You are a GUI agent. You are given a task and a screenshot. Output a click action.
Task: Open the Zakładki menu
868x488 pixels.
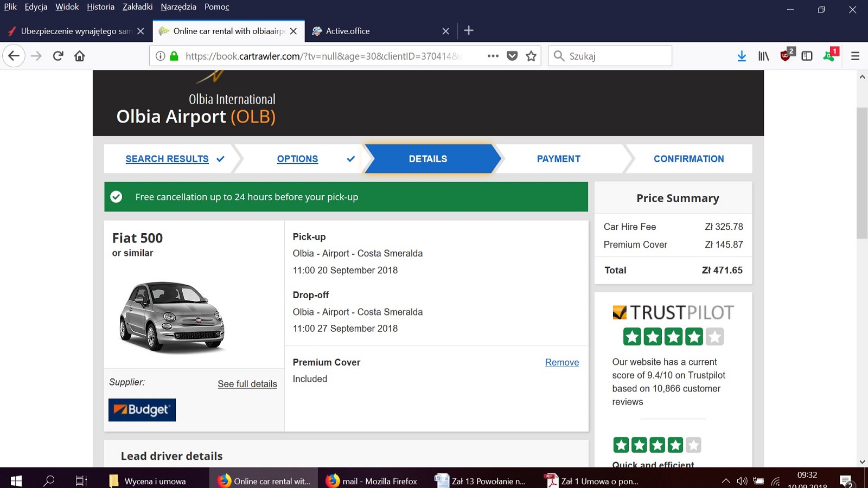[137, 7]
